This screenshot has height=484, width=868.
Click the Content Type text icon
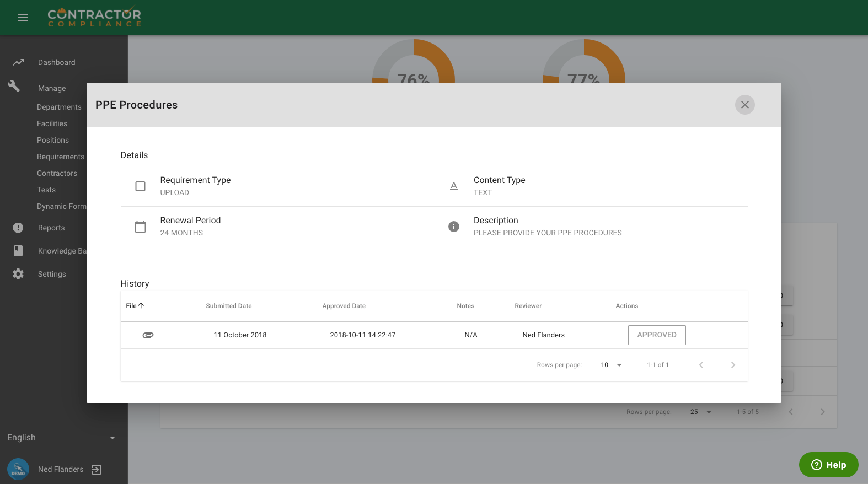(x=454, y=186)
